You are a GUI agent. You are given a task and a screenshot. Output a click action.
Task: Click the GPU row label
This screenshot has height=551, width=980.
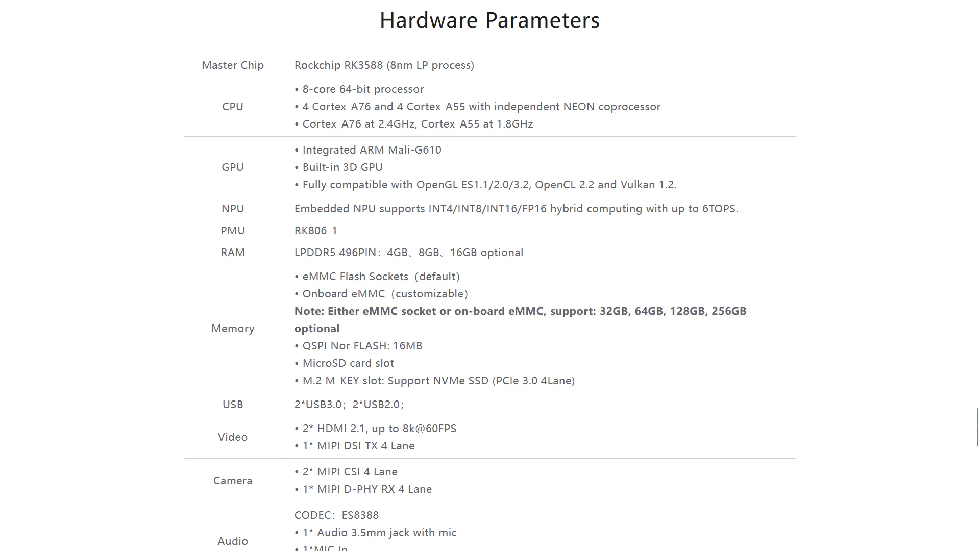pyautogui.click(x=233, y=167)
